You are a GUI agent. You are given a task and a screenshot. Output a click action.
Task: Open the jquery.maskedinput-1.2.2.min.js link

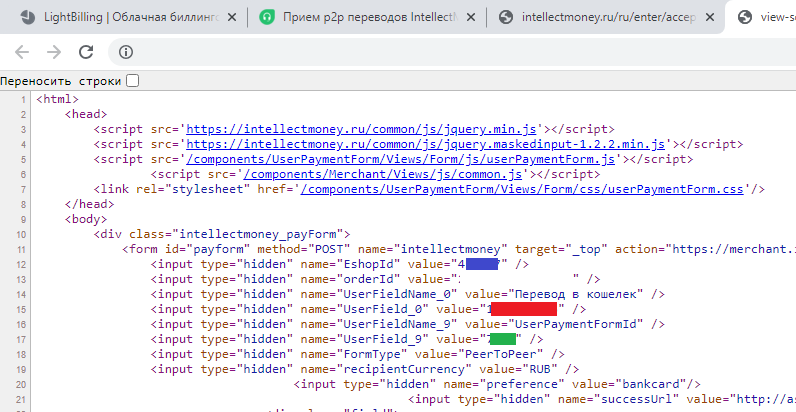(x=425, y=145)
